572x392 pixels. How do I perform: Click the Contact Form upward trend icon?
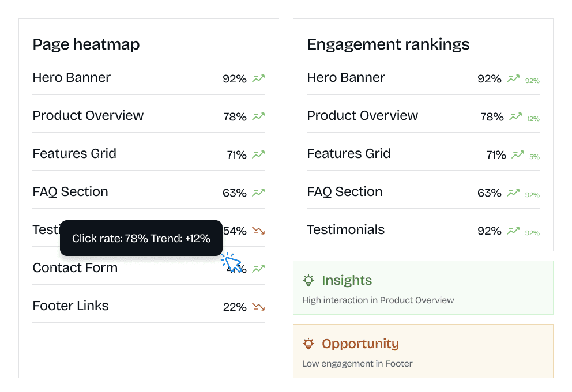point(258,269)
